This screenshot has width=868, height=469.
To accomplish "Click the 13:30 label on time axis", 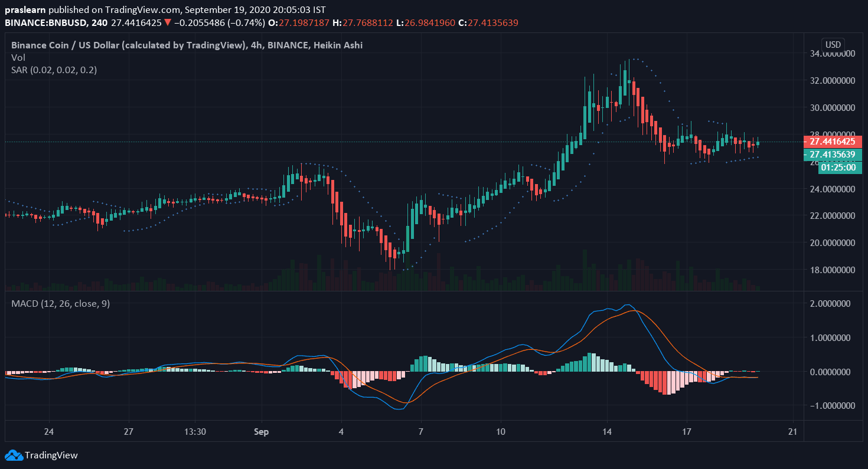I will tap(194, 432).
